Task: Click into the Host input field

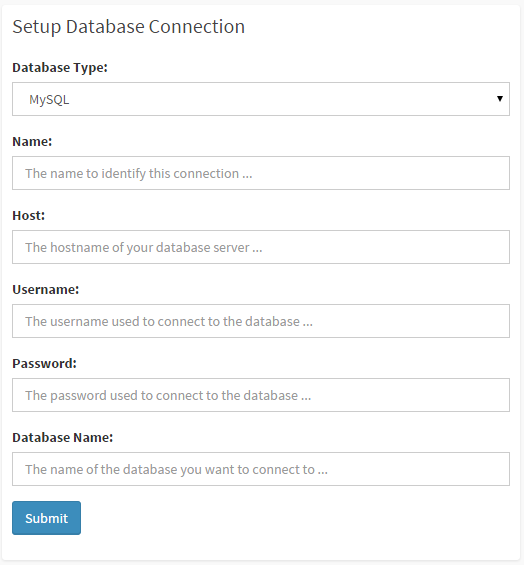Action: coord(261,247)
